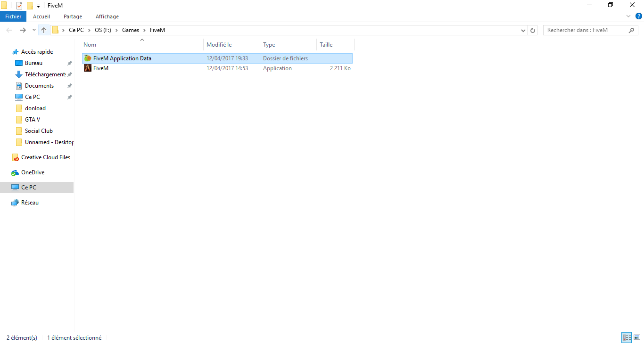
Task: Open the donload folder in sidebar
Action: coord(35,108)
